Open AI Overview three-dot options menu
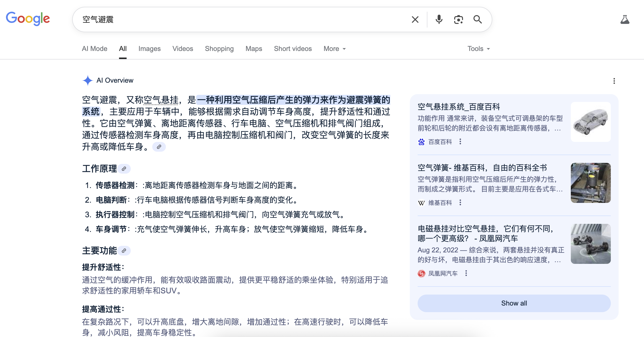 point(614,81)
